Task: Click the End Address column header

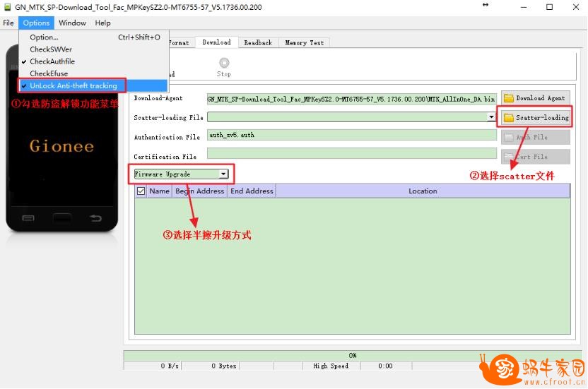Action: click(x=252, y=191)
